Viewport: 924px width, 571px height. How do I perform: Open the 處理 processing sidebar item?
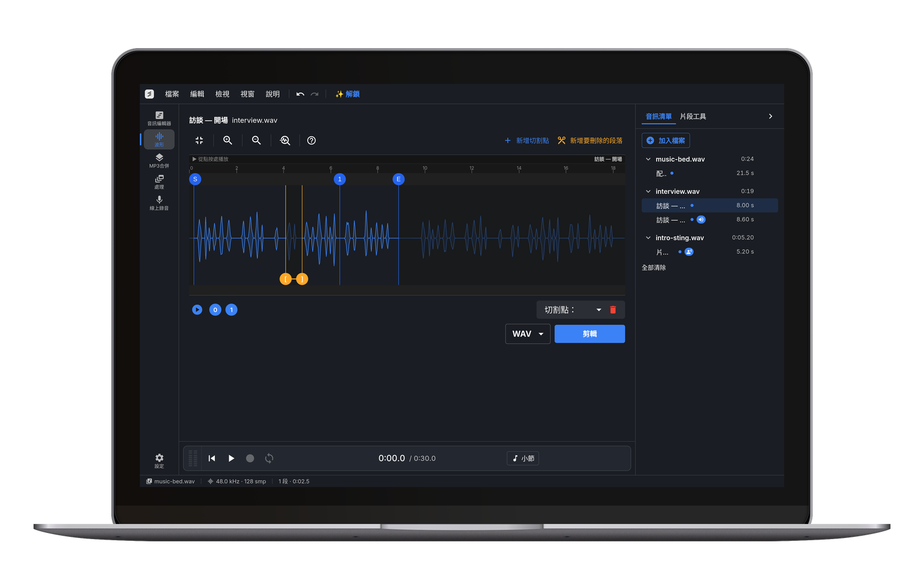pos(159,182)
